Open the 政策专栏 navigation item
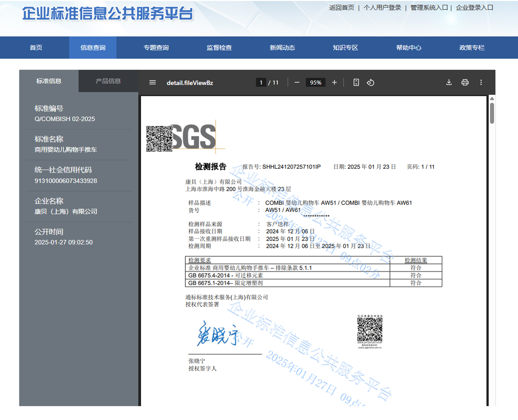The height and width of the screenshot is (420, 518). pos(472,48)
